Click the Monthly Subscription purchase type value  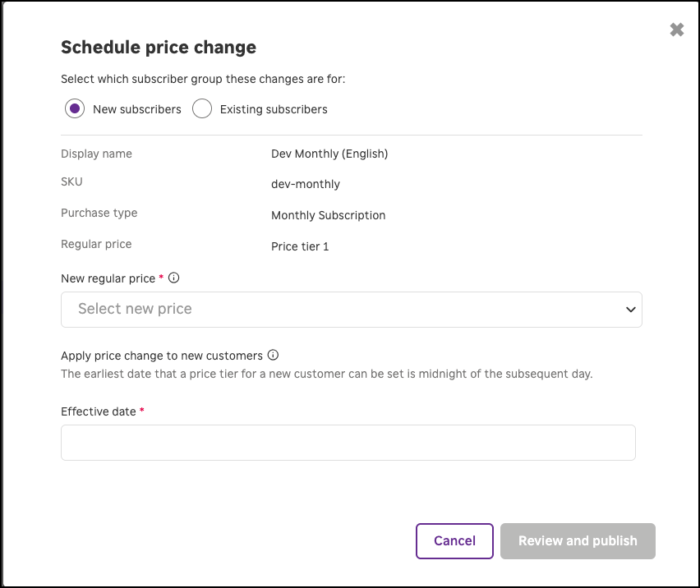pyautogui.click(x=328, y=215)
